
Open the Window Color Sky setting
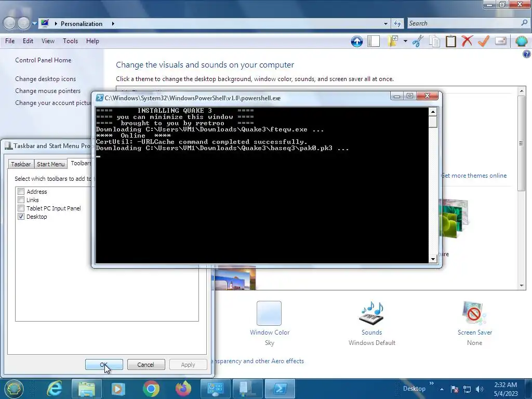click(x=270, y=323)
